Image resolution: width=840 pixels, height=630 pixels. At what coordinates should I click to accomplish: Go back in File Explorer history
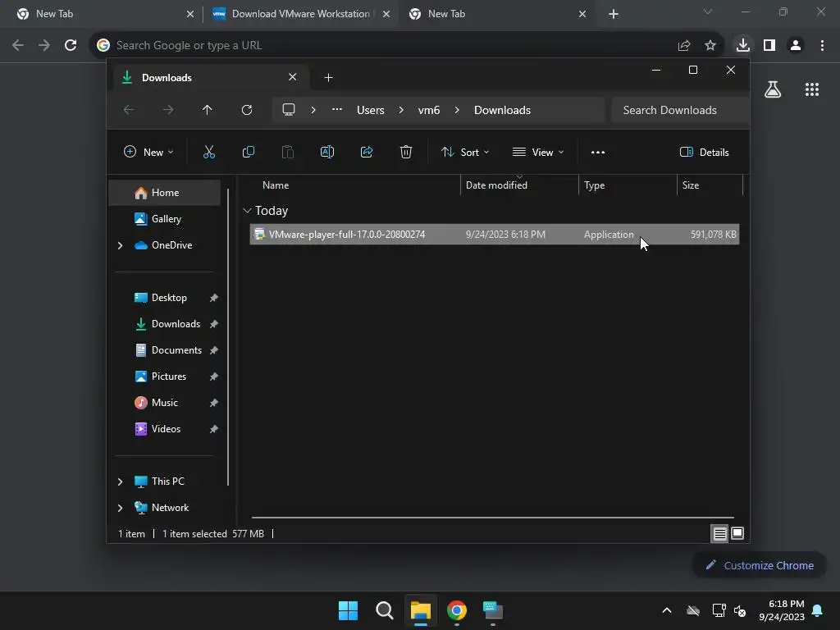pyautogui.click(x=129, y=110)
